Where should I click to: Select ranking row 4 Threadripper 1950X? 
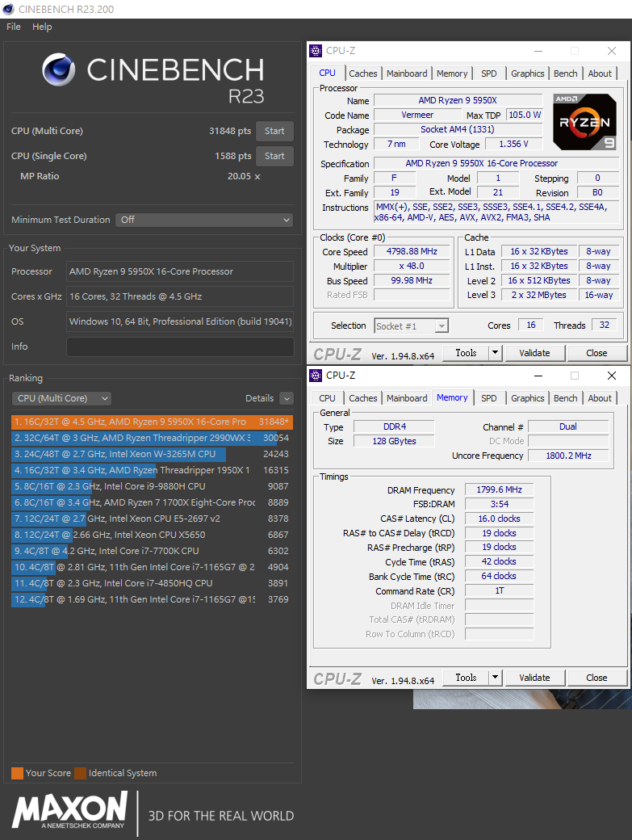(152, 470)
